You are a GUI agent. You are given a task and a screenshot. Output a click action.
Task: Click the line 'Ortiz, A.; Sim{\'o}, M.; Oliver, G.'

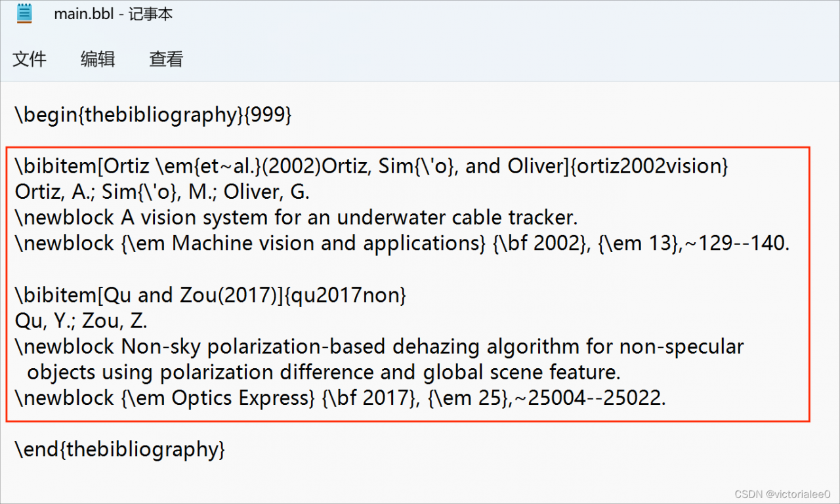(x=162, y=192)
